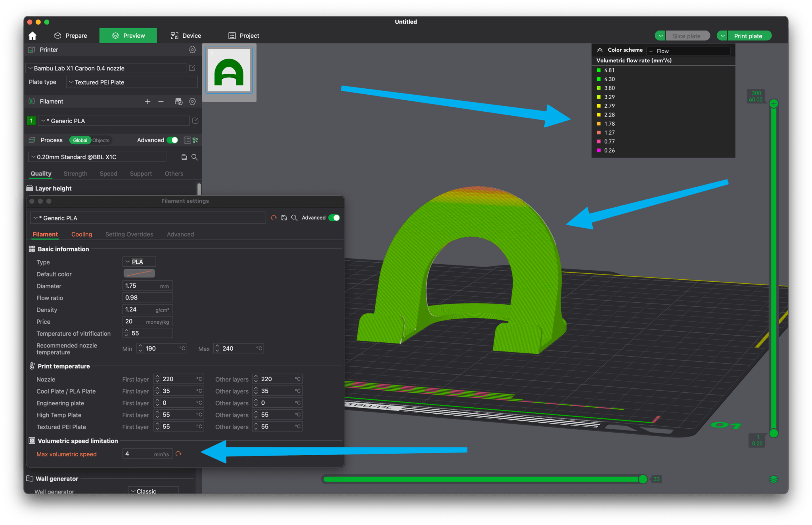Viewport: 812px width, 525px height.
Task: Remove a filament with the minus icon
Action: (x=161, y=101)
